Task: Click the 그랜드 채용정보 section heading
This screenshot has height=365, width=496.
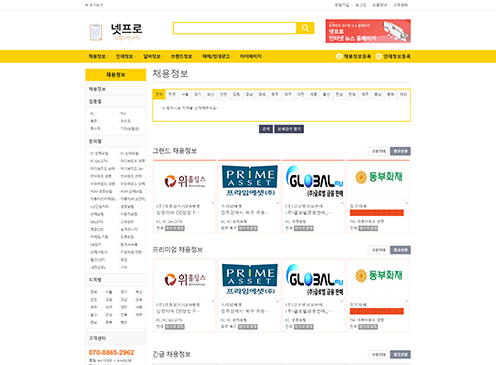Action: point(175,151)
